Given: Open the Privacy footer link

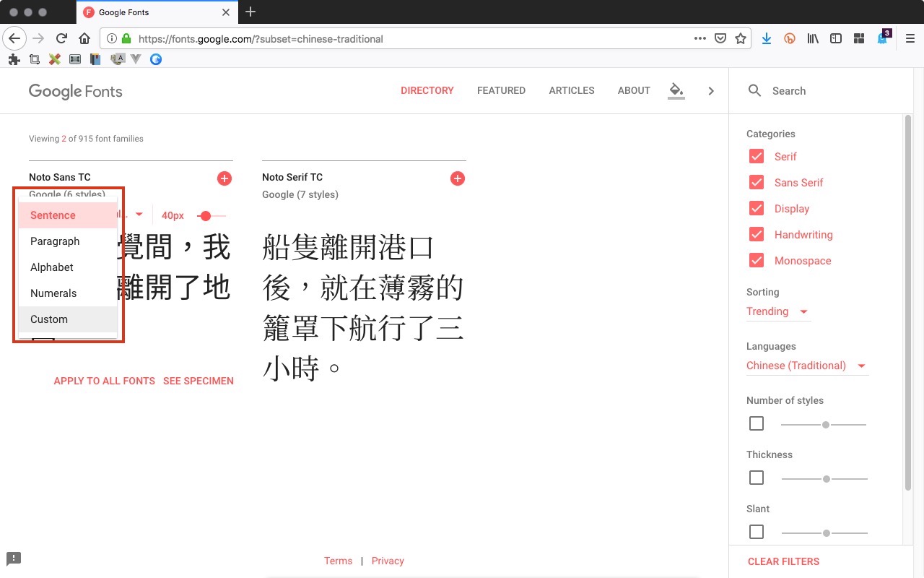Looking at the screenshot, I should click(388, 561).
